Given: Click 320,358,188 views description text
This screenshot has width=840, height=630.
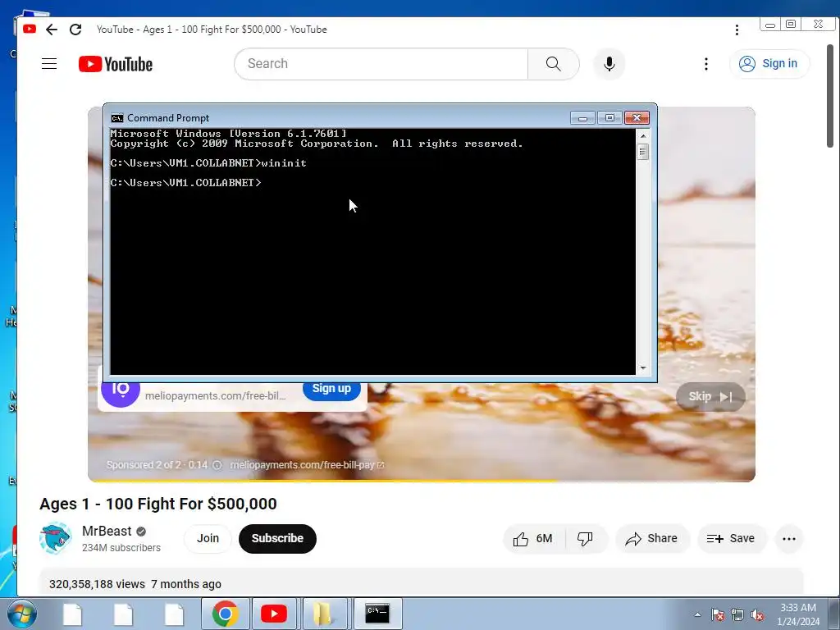Looking at the screenshot, I should (x=97, y=584).
